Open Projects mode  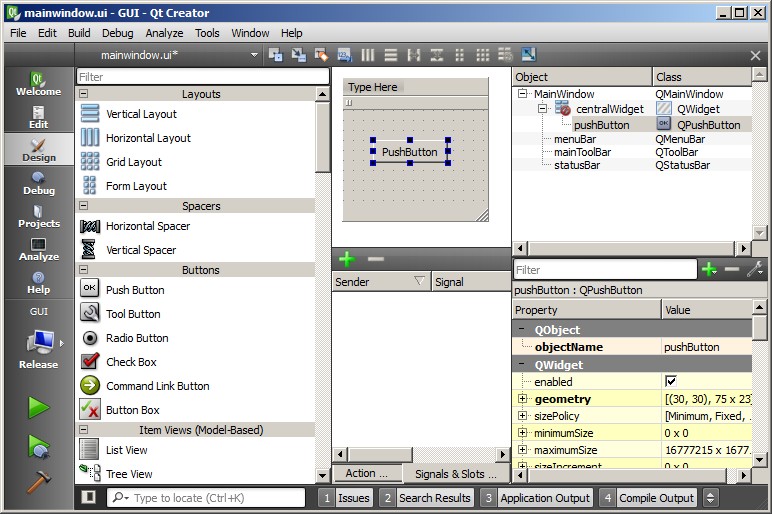38,216
